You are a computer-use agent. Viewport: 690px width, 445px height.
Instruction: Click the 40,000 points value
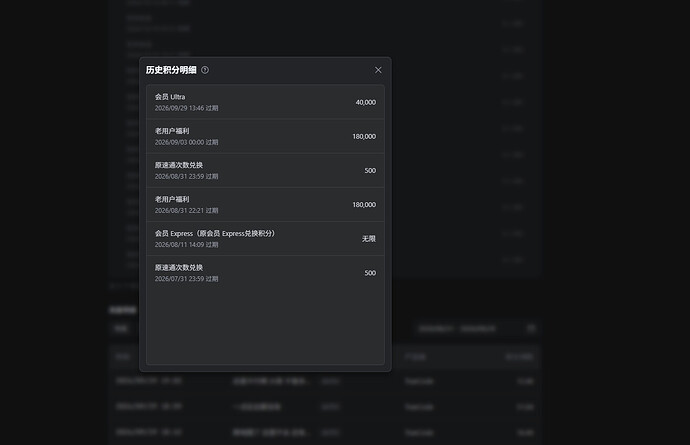366,102
